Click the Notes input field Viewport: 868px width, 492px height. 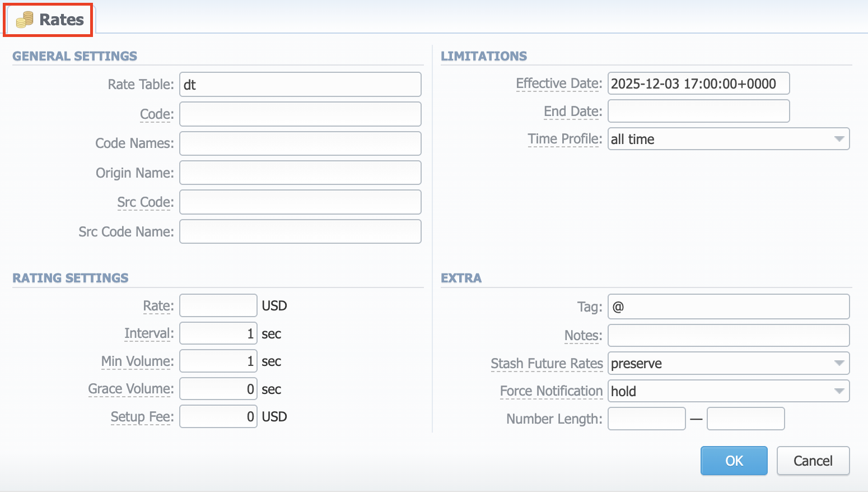point(727,335)
